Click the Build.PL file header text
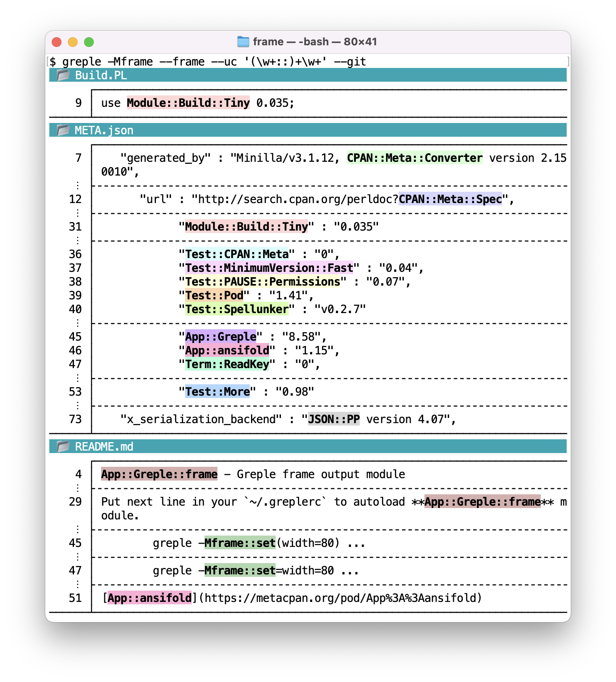The height and width of the screenshot is (682, 616). coord(101,75)
